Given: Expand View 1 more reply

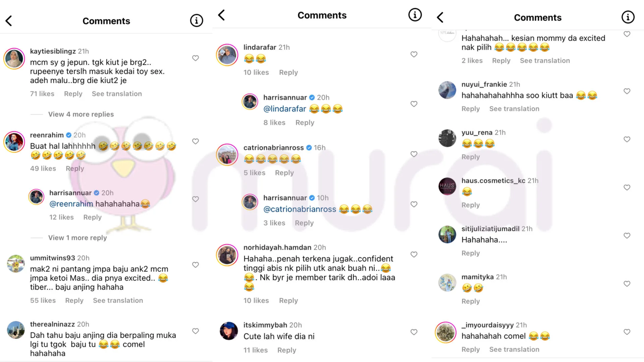Looking at the screenshot, I should (77, 238).
